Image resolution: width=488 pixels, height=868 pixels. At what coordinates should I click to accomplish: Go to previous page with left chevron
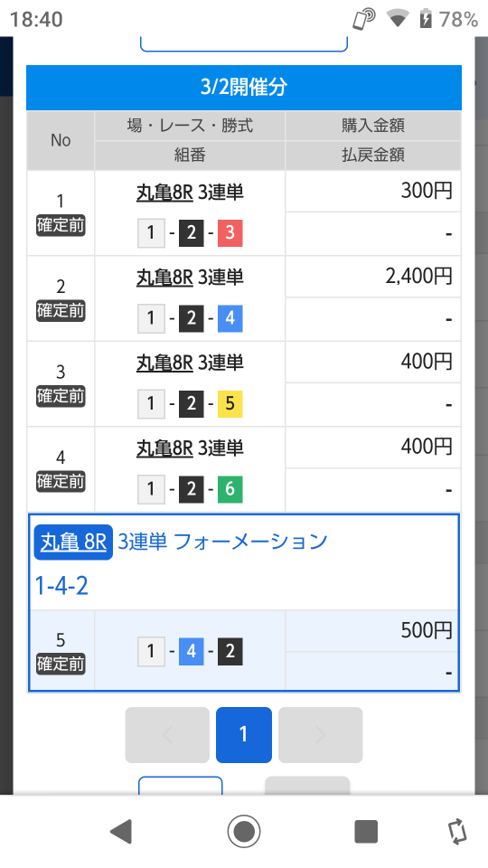coord(167,734)
